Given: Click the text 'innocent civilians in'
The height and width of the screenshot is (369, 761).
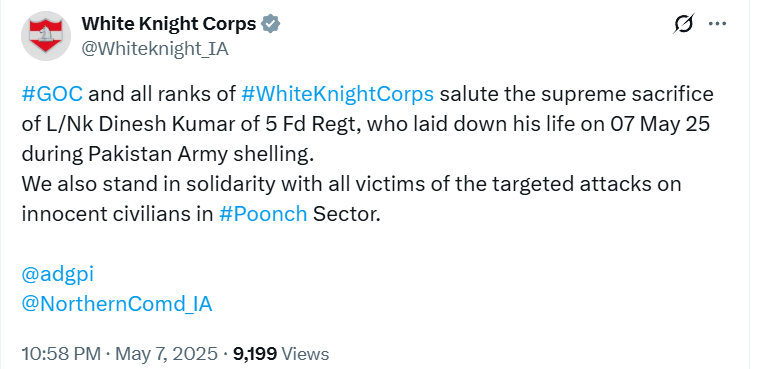Looking at the screenshot, I should click(x=117, y=214).
